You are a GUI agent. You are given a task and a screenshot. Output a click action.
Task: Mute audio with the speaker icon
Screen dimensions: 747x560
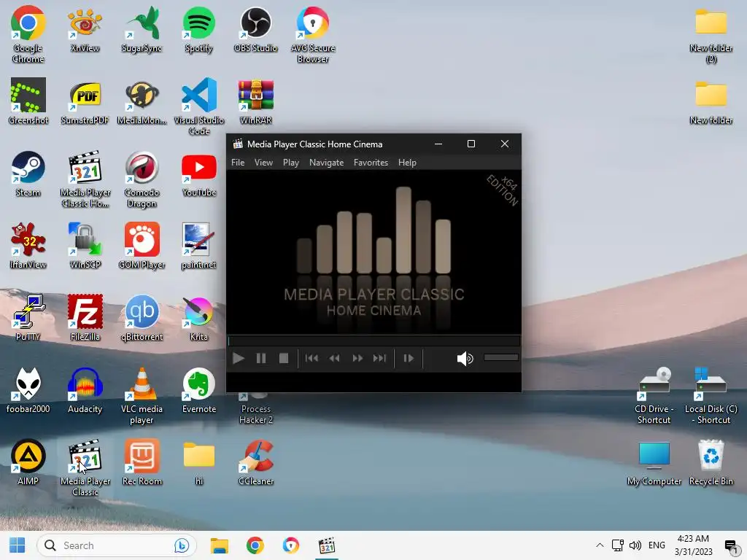point(465,359)
